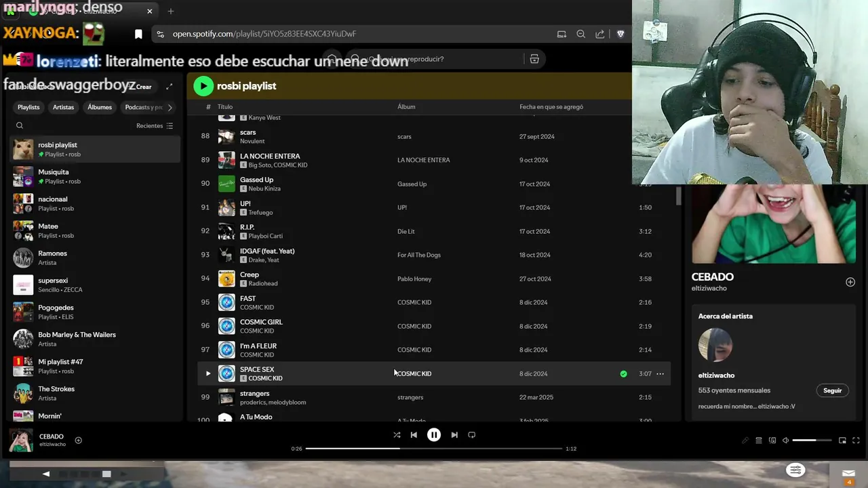Image resolution: width=868 pixels, height=488 pixels.
Task: Open the For All The Dogs album
Action: (x=419, y=255)
